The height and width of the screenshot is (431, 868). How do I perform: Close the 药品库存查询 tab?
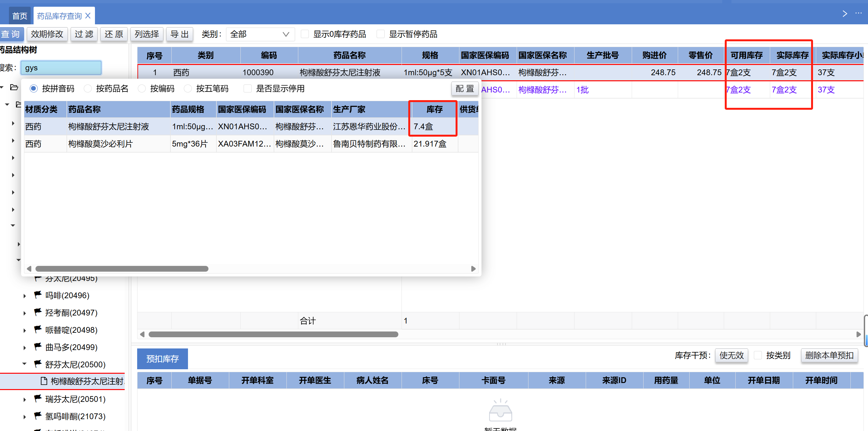point(88,16)
